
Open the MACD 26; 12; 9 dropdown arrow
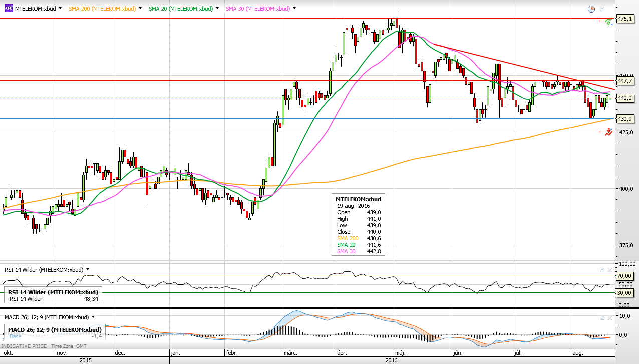(94, 317)
